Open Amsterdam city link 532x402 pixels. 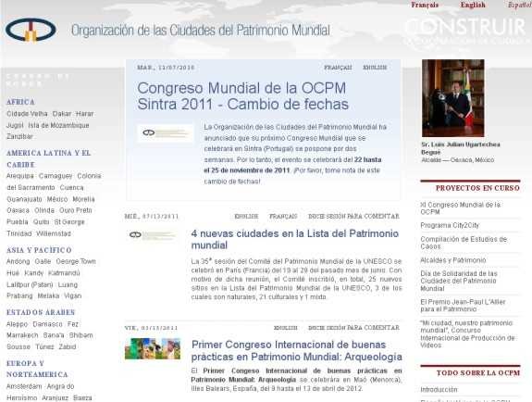24,386
